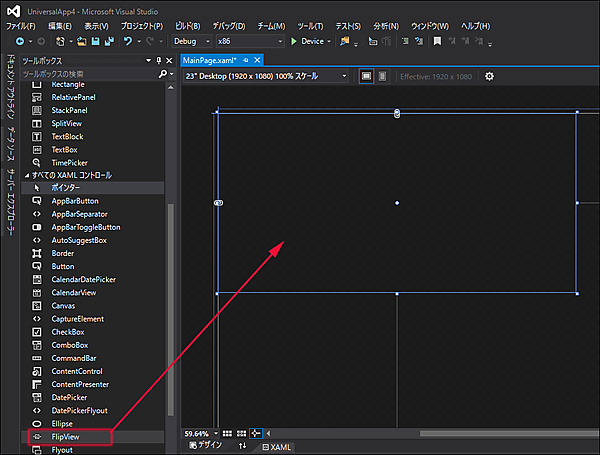Close the MainPage.xaml tab
The width and height of the screenshot is (600, 455).
(x=257, y=61)
